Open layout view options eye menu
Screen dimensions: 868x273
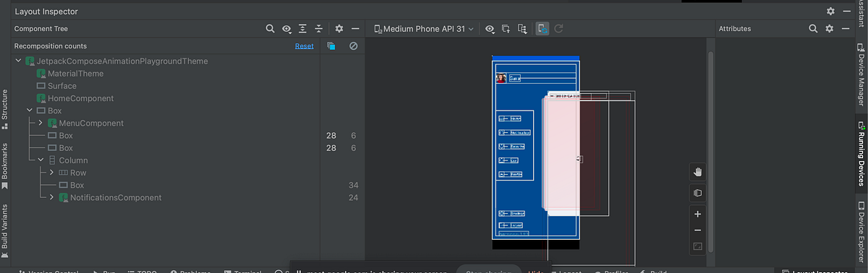pyautogui.click(x=490, y=29)
